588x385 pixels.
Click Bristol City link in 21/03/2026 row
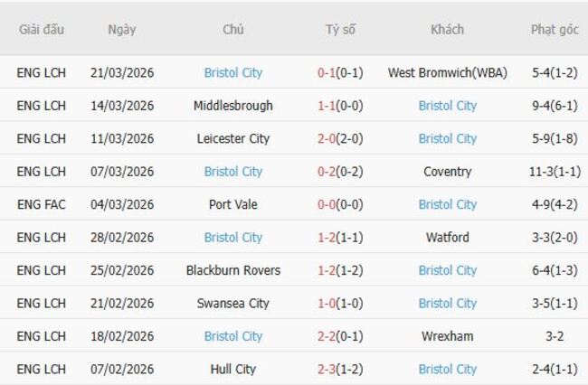pyautogui.click(x=233, y=72)
